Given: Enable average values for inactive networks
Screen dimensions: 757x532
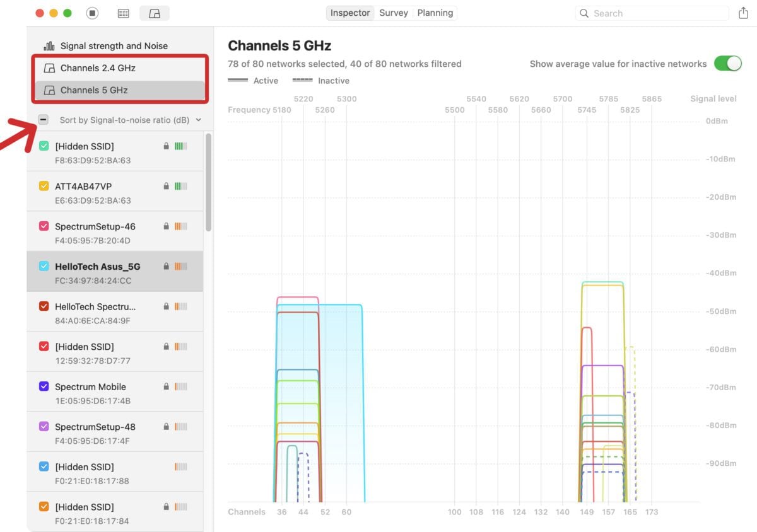Looking at the screenshot, I should [x=729, y=64].
